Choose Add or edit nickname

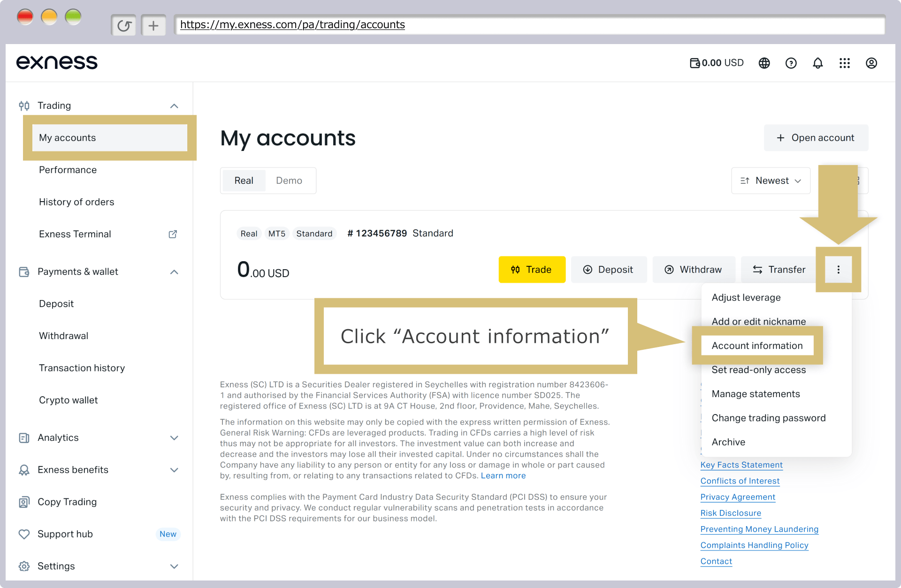click(758, 321)
